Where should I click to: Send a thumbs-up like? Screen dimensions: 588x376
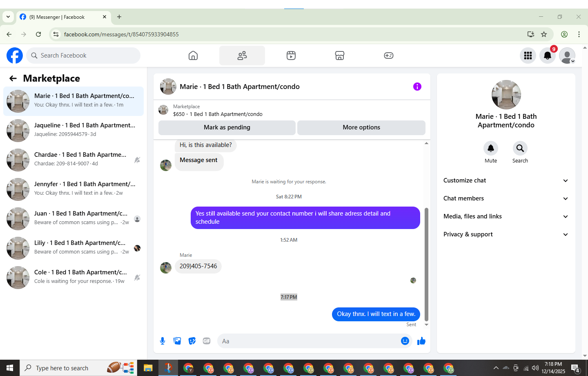421,341
